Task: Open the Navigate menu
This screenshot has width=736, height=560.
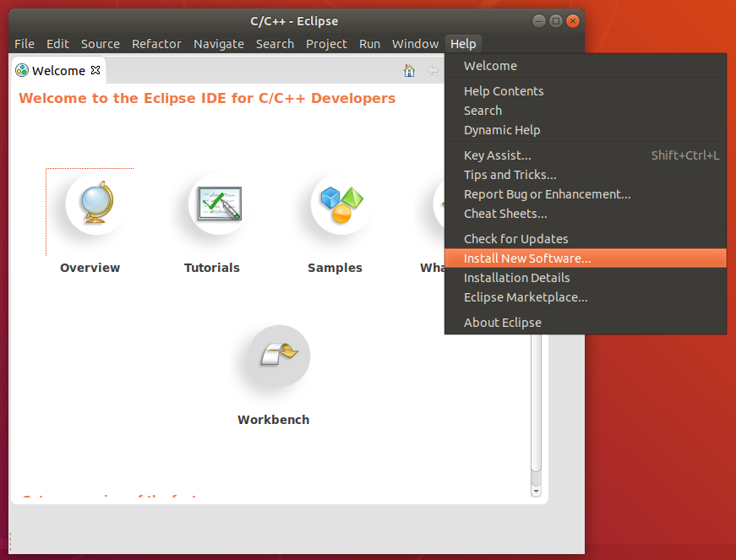Action: pyautogui.click(x=219, y=44)
